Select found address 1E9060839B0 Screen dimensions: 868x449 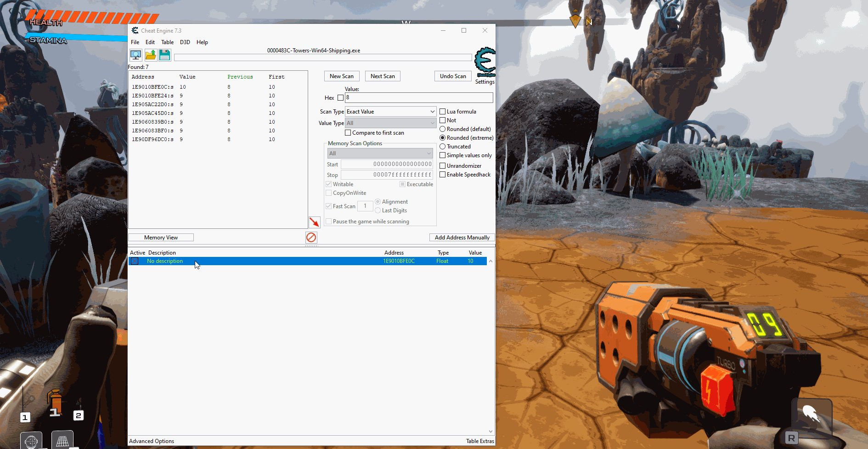[x=153, y=122]
